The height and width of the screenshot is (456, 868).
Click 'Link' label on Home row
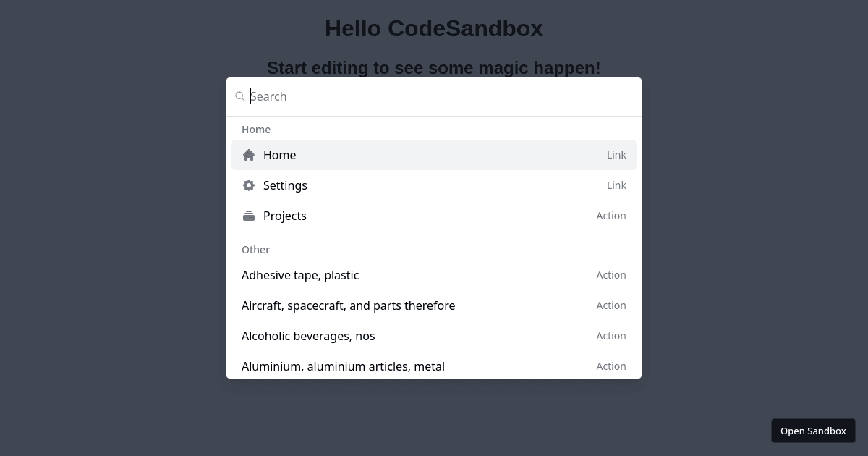click(x=616, y=155)
